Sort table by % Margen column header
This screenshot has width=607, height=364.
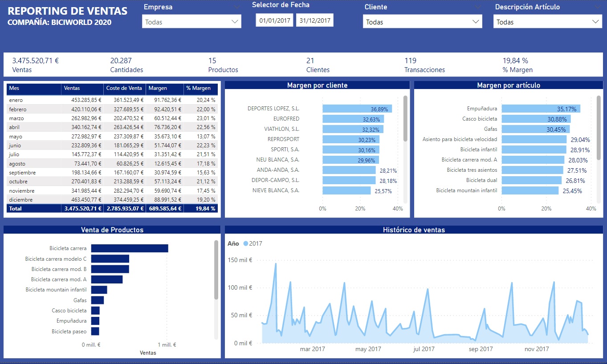(201, 88)
